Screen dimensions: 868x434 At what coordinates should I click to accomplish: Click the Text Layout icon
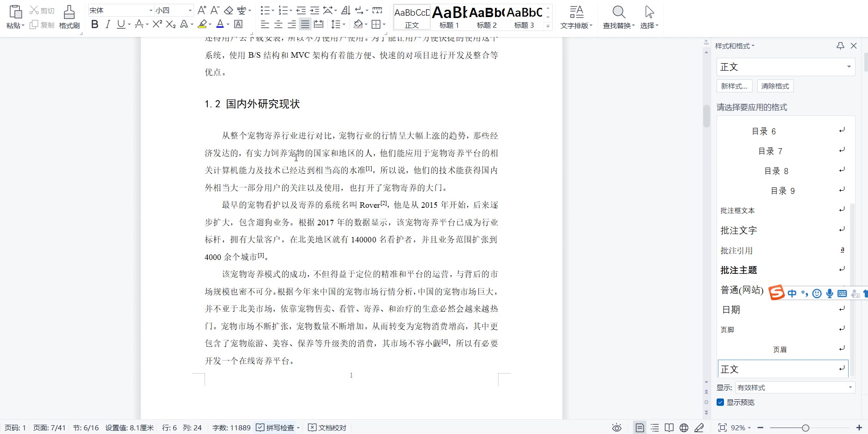pyautogui.click(x=576, y=12)
